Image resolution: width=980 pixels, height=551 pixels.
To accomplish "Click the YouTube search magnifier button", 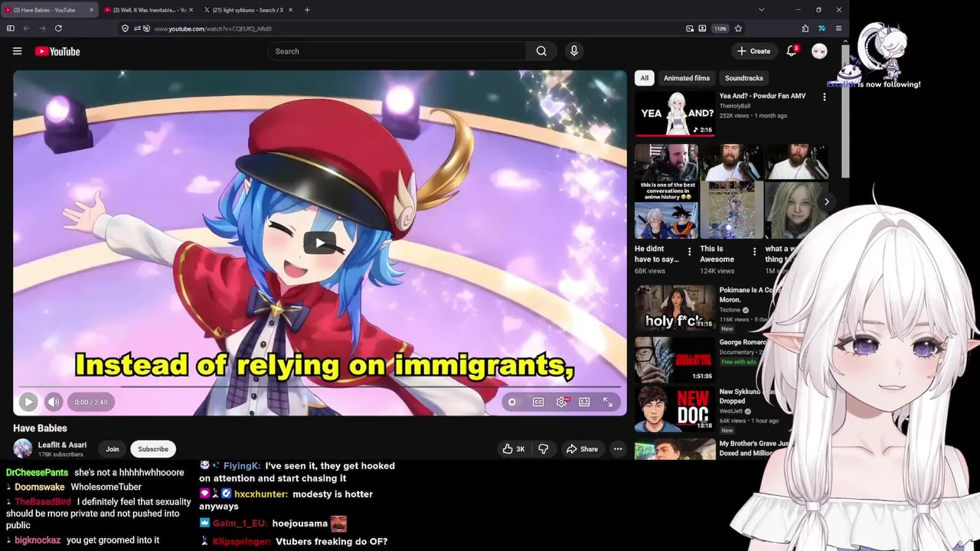I will pos(541,51).
